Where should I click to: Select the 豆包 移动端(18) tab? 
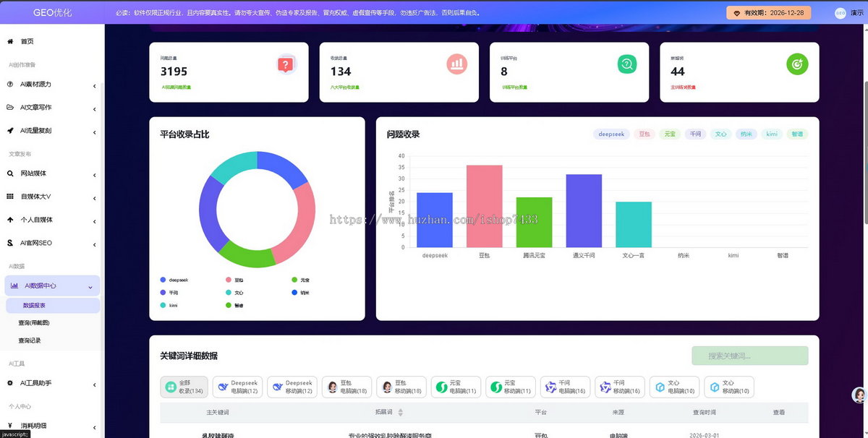pos(401,387)
